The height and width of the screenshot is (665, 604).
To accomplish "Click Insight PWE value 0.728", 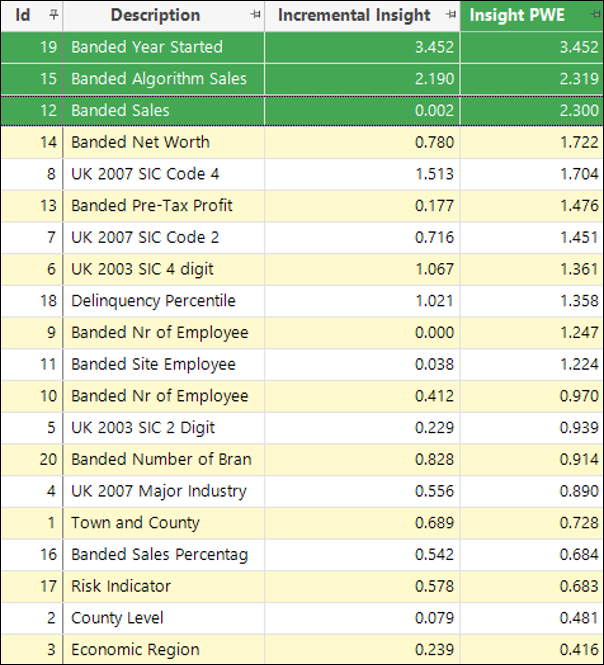I will click(579, 523).
